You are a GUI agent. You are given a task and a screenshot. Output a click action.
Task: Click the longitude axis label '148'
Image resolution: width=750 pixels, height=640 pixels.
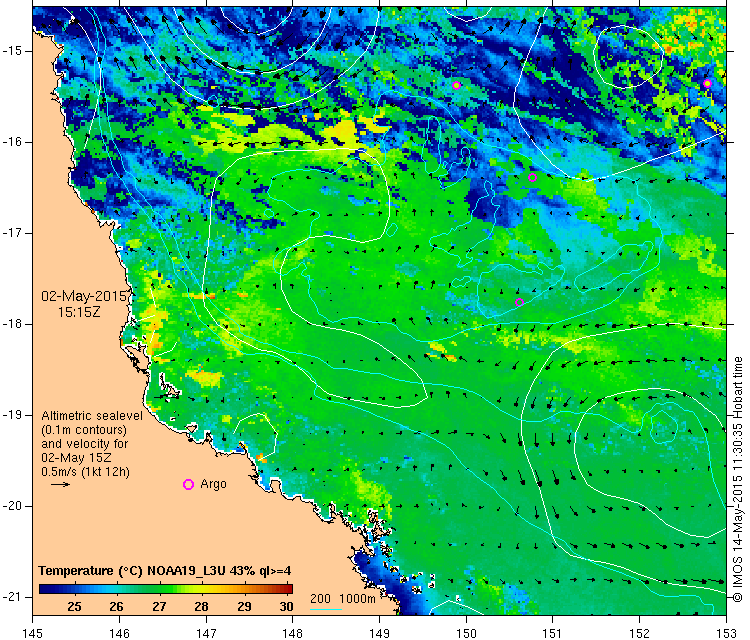(293, 633)
